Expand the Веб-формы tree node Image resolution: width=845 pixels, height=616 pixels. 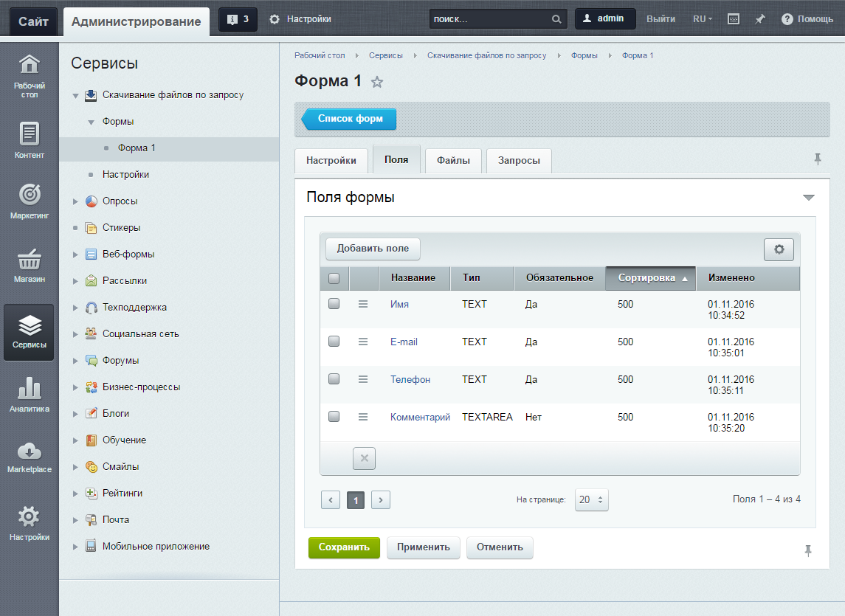pos(75,255)
